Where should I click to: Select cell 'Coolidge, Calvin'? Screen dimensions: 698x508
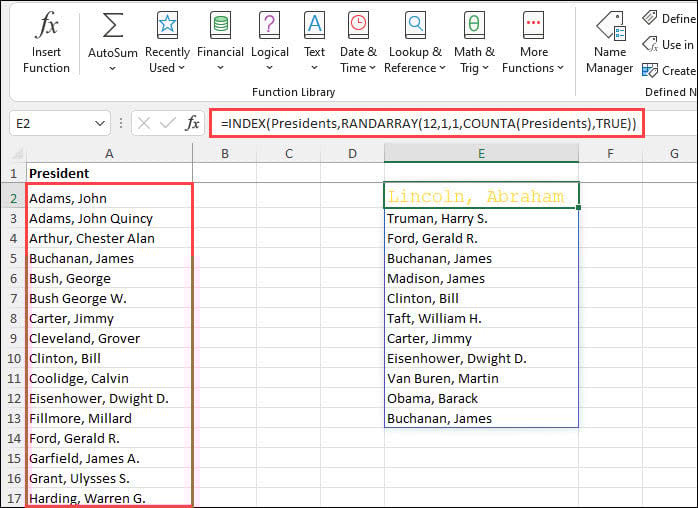click(x=110, y=378)
